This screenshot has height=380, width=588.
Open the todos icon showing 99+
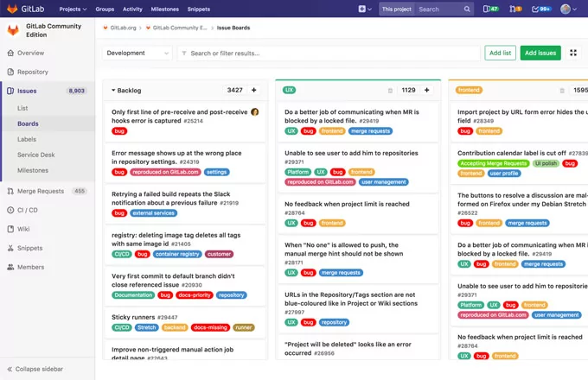tap(541, 9)
